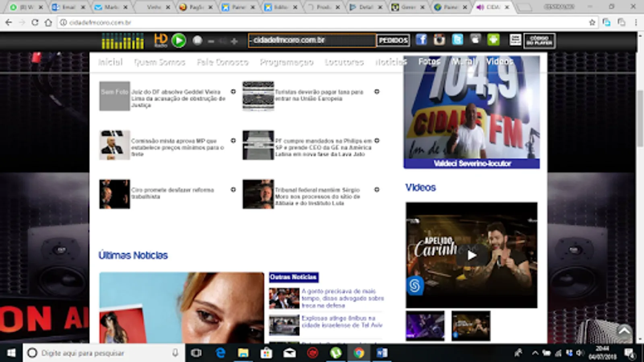Screen dimensions: 644x362
Task: Open the Explosão atinge ônibus Tel Aviv news
Action: click(342, 322)
